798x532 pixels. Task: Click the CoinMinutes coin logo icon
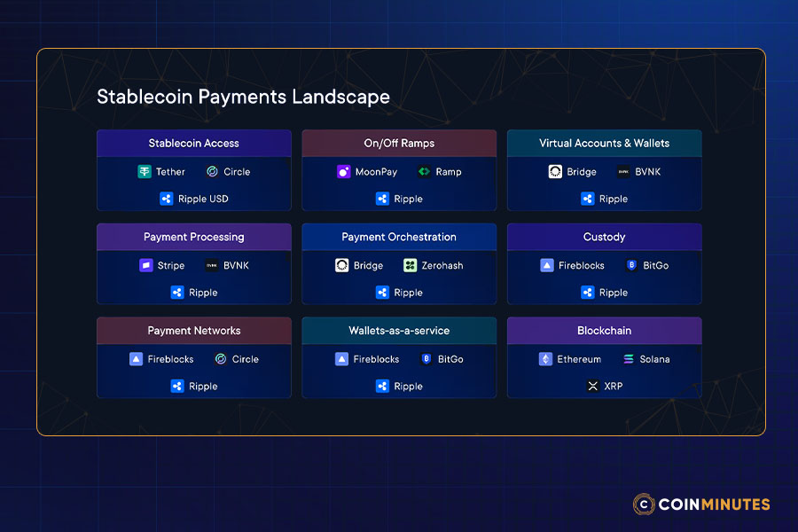click(x=644, y=505)
